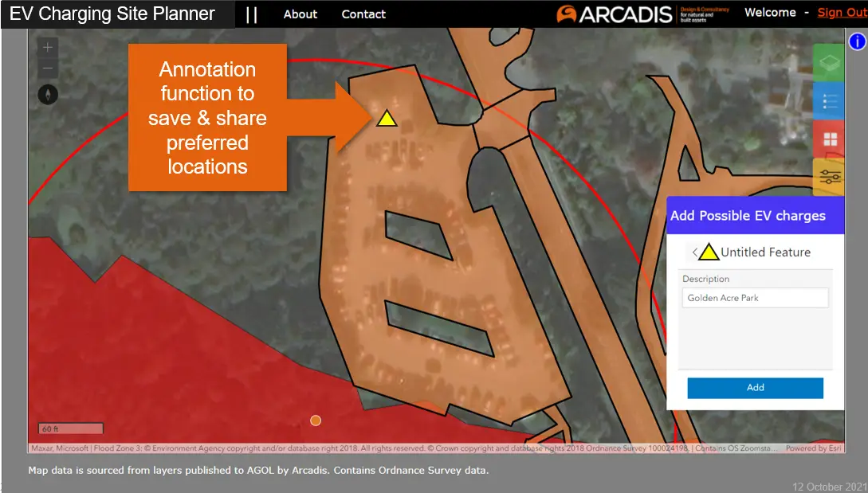Click the yellow triangle symbol in feature panel
Screen dimensions: 868x493
coord(708,252)
